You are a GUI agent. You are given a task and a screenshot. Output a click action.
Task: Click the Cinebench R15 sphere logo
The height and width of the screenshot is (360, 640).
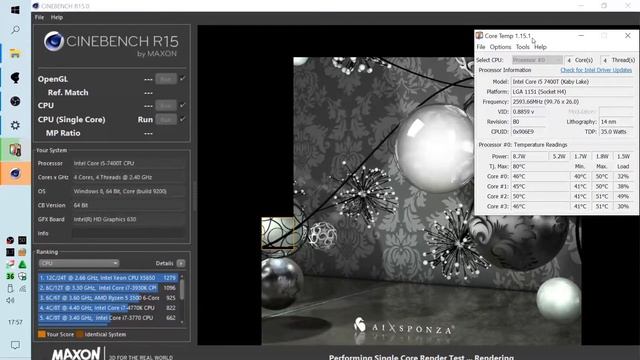[54, 41]
